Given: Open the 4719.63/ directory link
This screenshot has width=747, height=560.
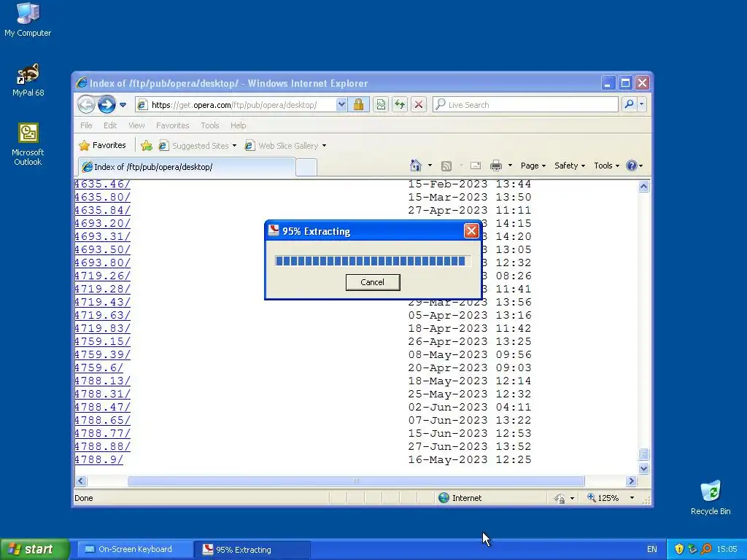Looking at the screenshot, I should (x=102, y=315).
